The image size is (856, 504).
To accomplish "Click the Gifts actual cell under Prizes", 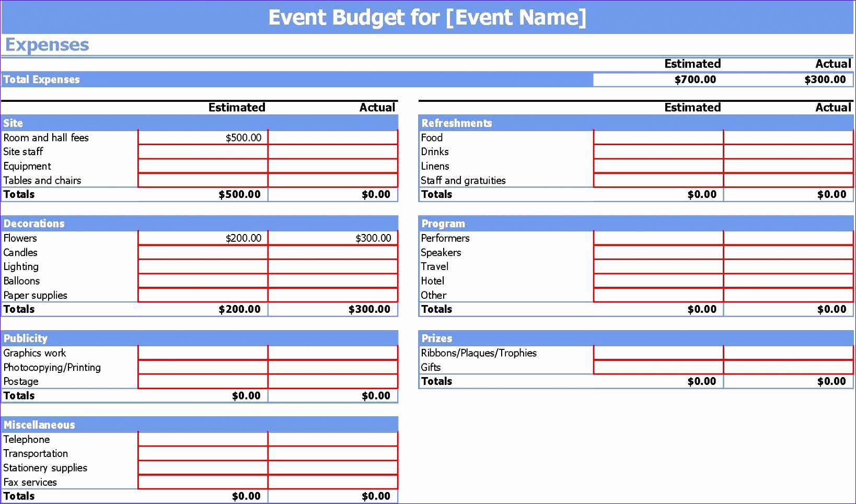I will point(789,367).
